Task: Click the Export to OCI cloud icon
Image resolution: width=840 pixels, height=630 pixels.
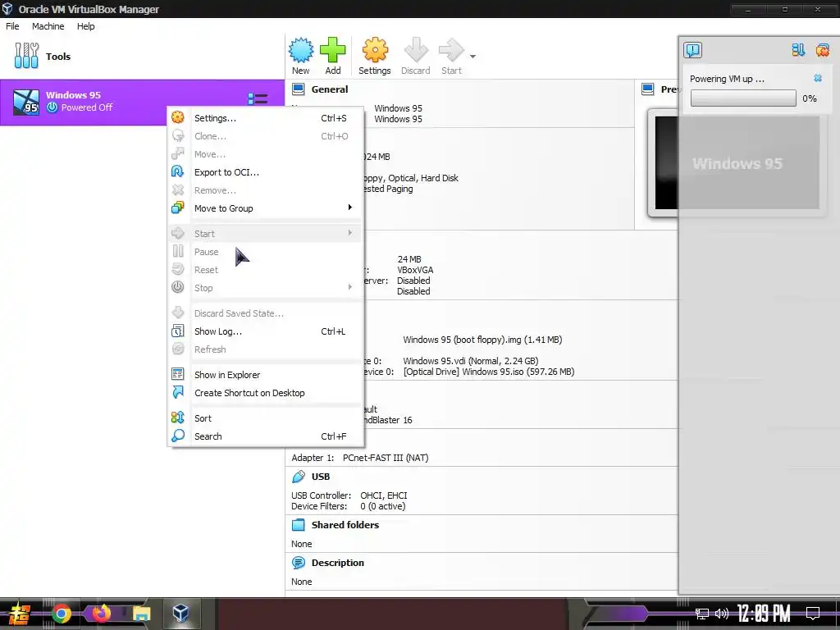Action: [x=178, y=171]
